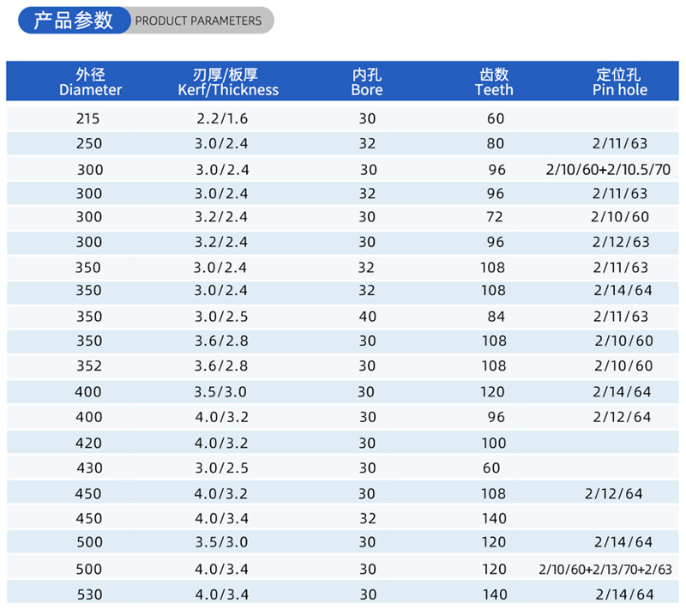The image size is (686, 616).
Task: Select the 352 diameter cell
Action: click(x=88, y=366)
